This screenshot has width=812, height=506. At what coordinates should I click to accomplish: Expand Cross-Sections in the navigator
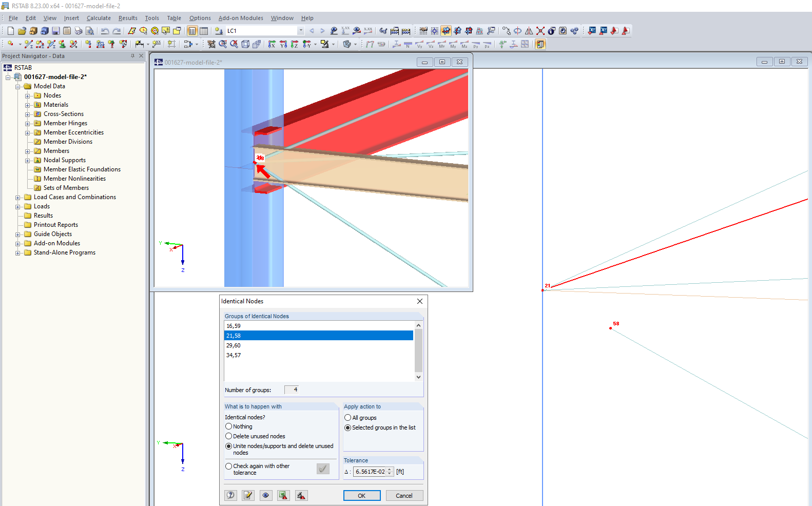click(x=28, y=114)
